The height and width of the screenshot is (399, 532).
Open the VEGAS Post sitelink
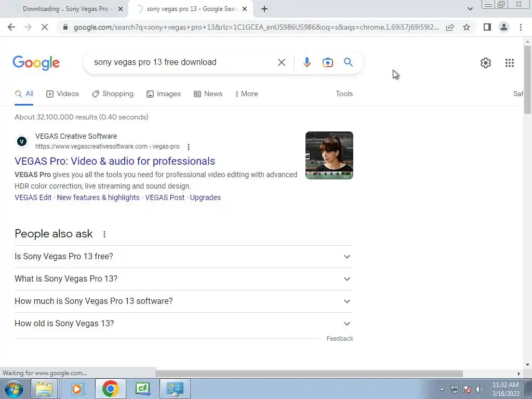click(x=165, y=197)
